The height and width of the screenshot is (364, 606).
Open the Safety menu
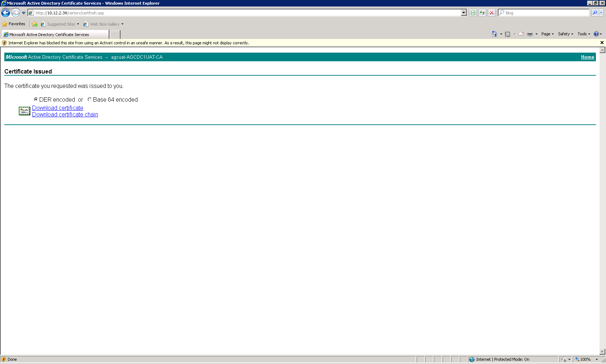tap(566, 34)
